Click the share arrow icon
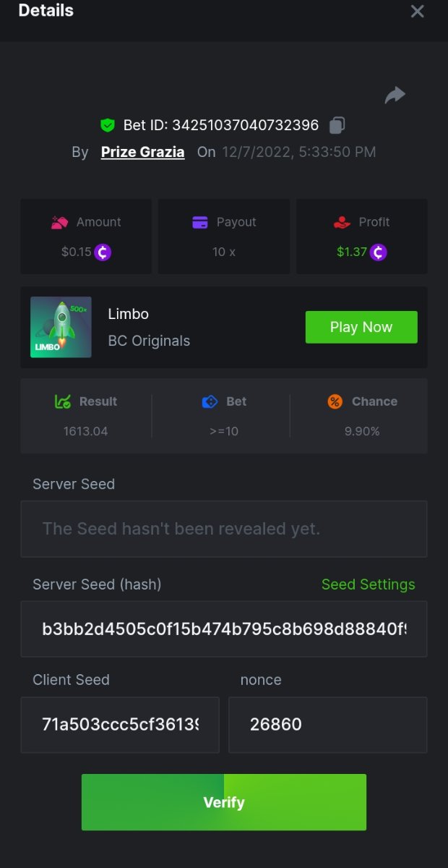Screen dimensions: 448x868 click(x=395, y=95)
